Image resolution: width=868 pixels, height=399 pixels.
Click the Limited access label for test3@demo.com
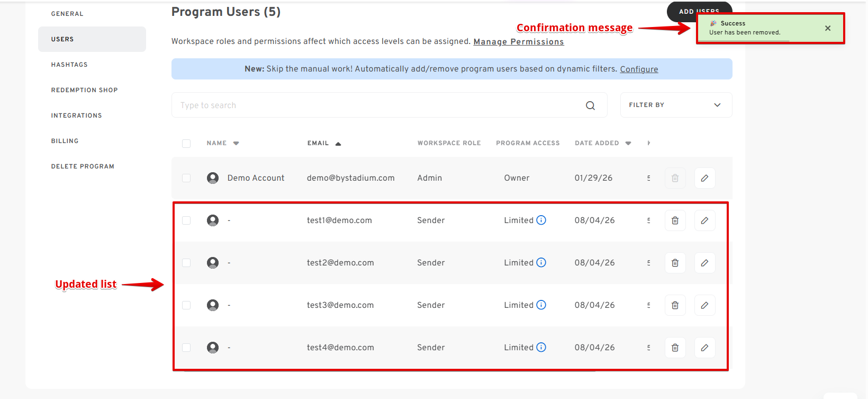pyautogui.click(x=519, y=305)
